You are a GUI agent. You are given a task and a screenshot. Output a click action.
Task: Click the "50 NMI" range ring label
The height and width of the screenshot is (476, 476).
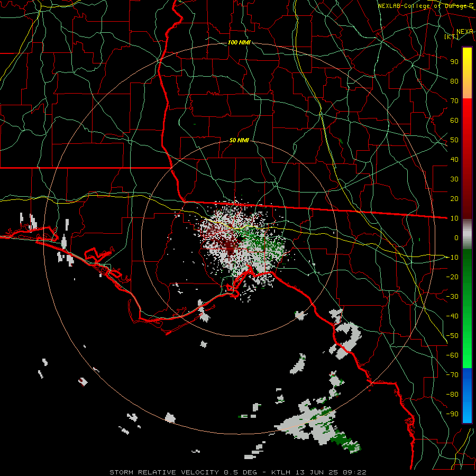tap(239, 140)
